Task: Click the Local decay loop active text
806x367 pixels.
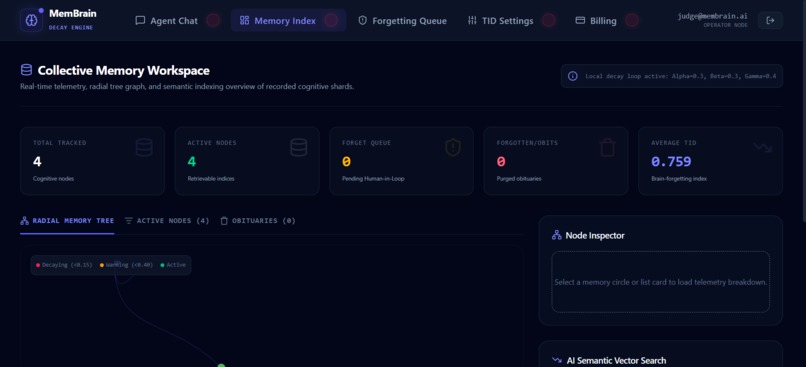Action: tap(681, 76)
